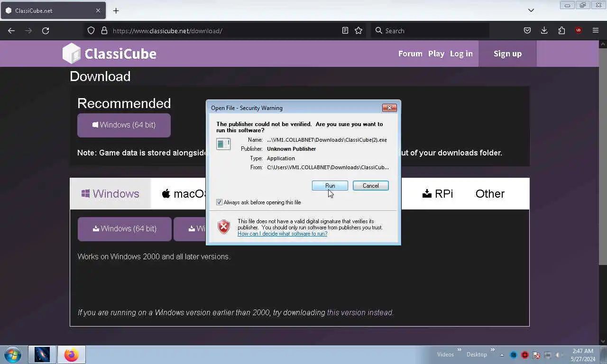Toggle reader view icon in address bar
Image resolution: width=607 pixels, height=364 pixels.
(x=345, y=30)
